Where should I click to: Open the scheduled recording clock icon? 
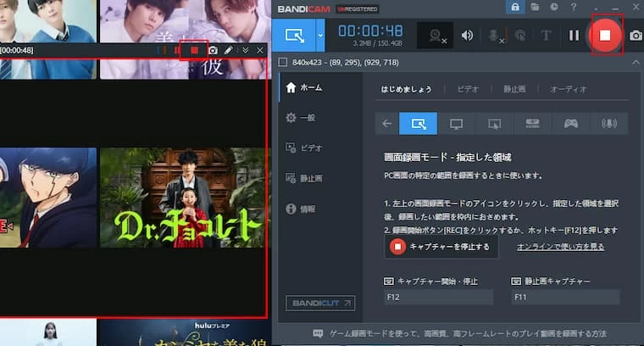coord(552,7)
